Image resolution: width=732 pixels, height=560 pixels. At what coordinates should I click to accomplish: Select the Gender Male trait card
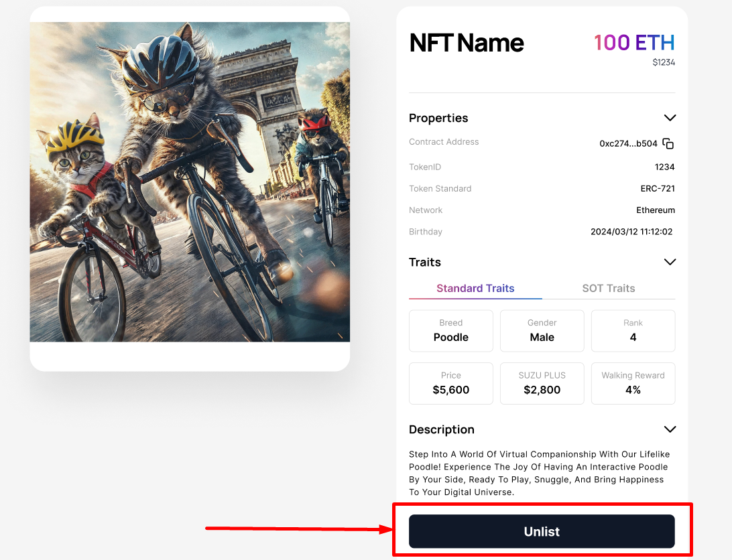pyautogui.click(x=542, y=331)
